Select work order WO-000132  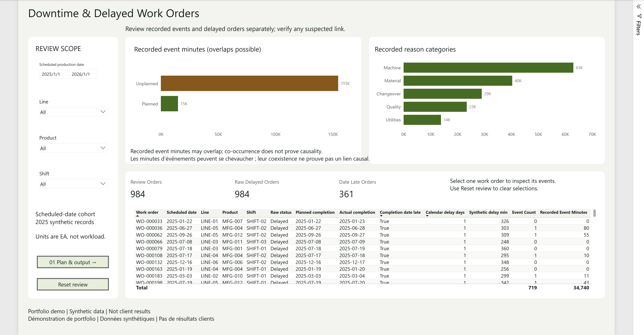(x=149, y=262)
